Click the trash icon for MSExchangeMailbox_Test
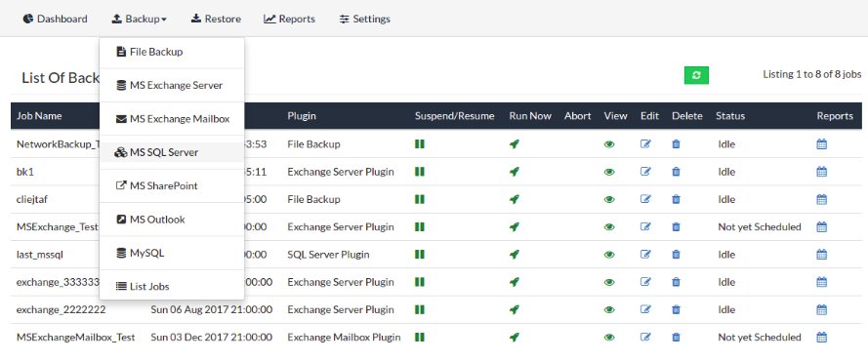This screenshot has height=362, width=868. click(676, 337)
